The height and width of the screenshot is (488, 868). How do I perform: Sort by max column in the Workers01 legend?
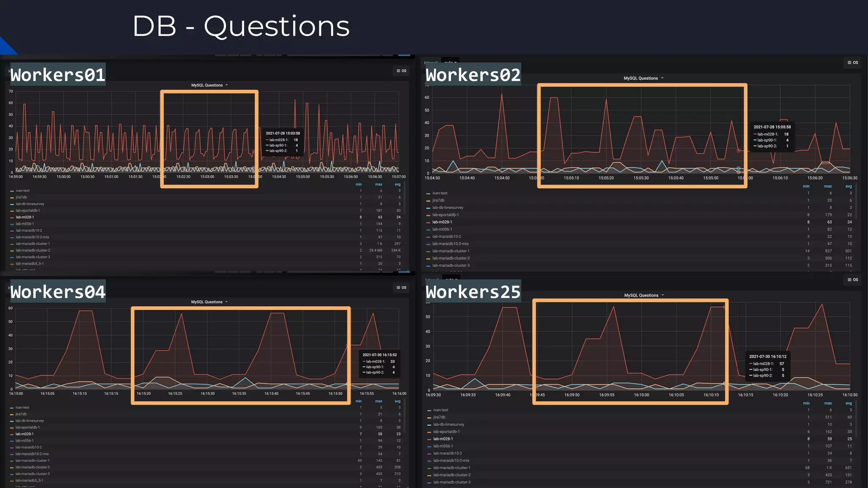tap(378, 184)
